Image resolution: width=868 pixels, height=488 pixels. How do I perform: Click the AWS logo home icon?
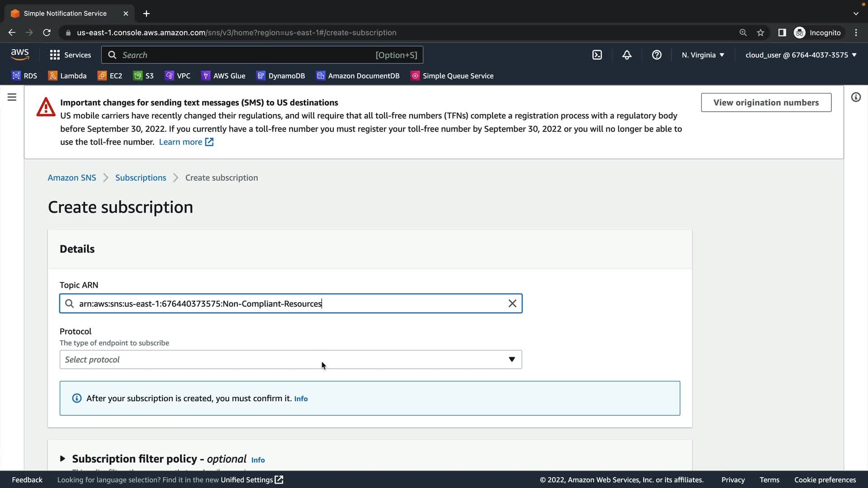[20, 55]
